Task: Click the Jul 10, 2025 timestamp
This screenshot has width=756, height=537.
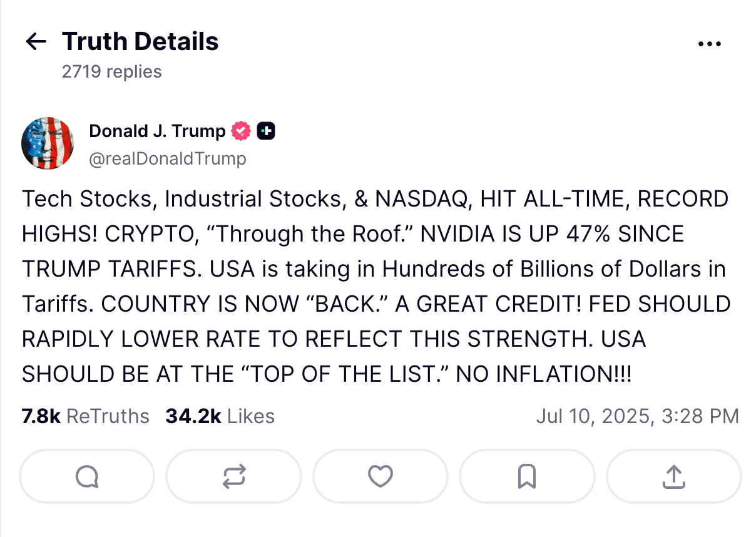Action: click(x=637, y=416)
